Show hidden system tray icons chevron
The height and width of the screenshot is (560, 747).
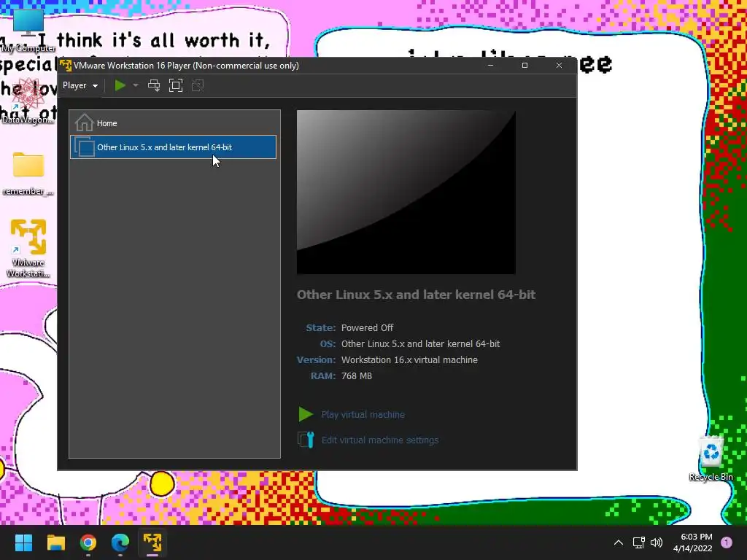tap(619, 542)
